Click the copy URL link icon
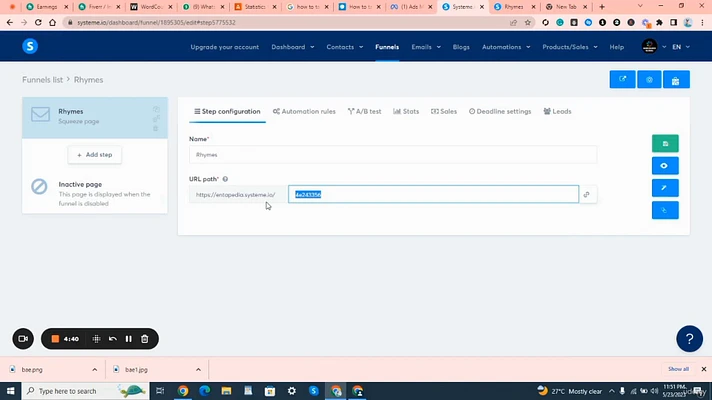This screenshot has height=400, width=712. [588, 195]
